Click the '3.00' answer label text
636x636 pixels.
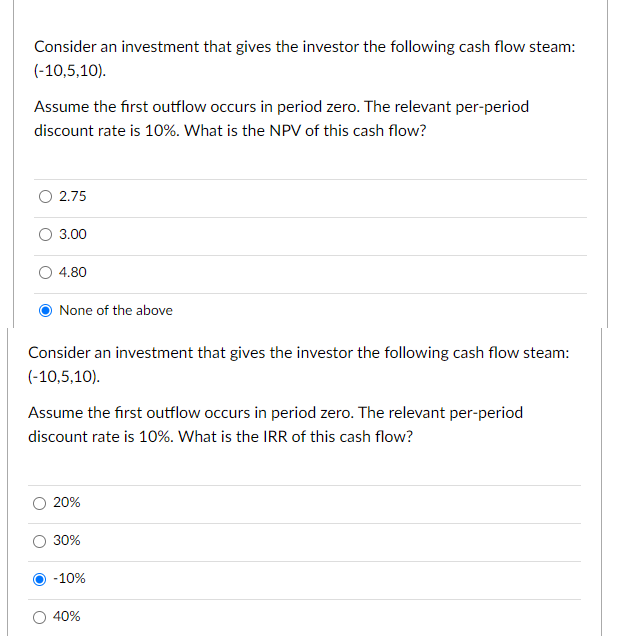[73, 234]
